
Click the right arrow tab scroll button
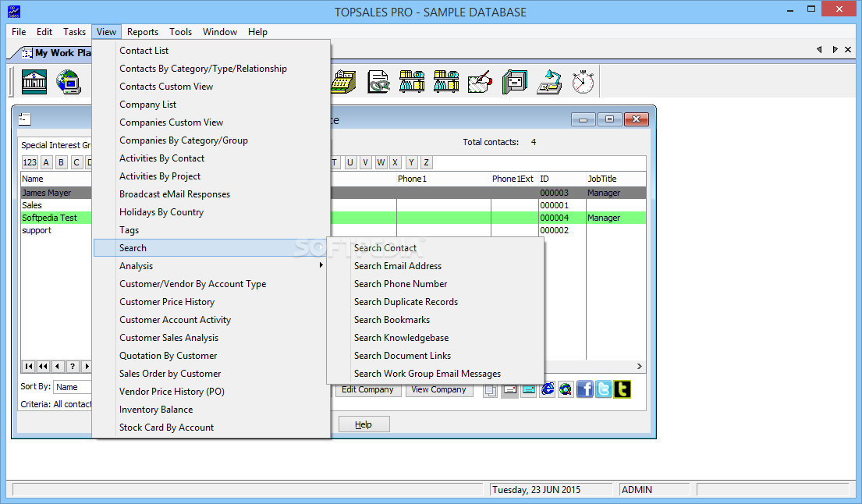pyautogui.click(x=835, y=49)
